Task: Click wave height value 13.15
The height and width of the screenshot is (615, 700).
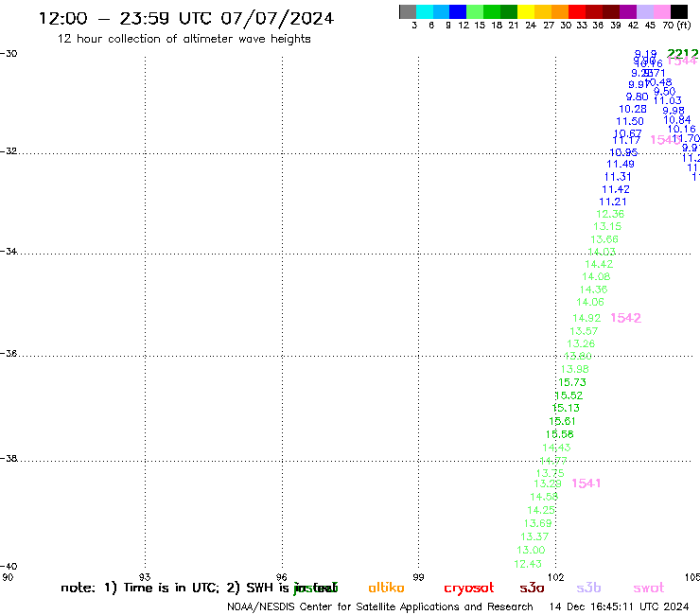Action: coord(607,227)
